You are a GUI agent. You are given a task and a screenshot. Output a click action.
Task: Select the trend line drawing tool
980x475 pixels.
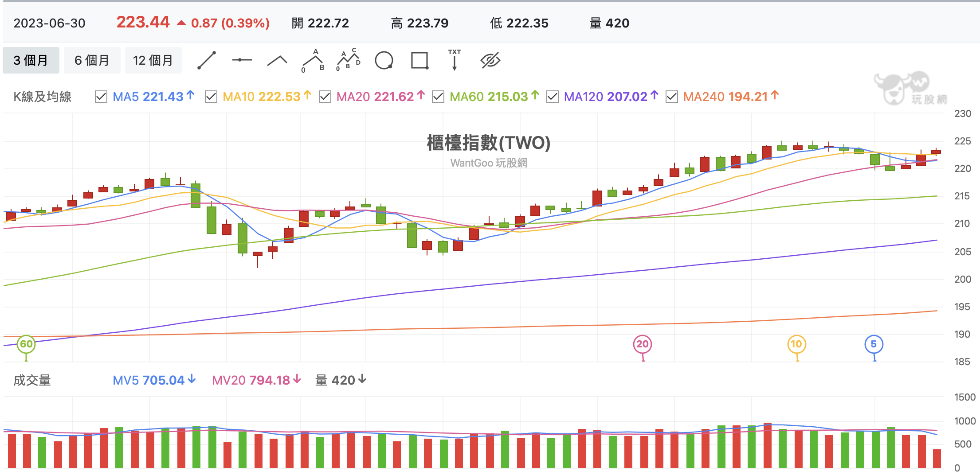tap(207, 60)
